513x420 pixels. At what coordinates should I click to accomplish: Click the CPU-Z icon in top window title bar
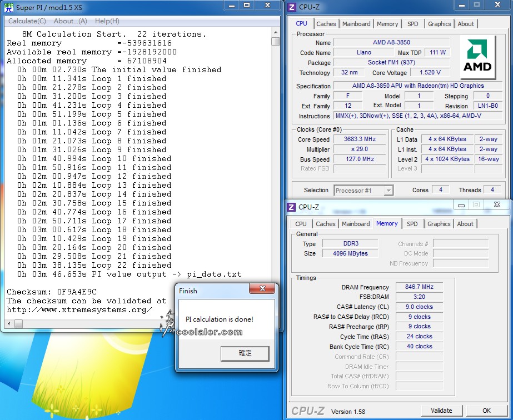click(x=291, y=7)
